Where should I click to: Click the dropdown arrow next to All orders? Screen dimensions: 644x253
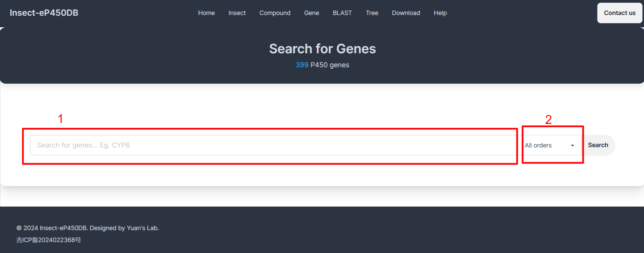(572, 146)
